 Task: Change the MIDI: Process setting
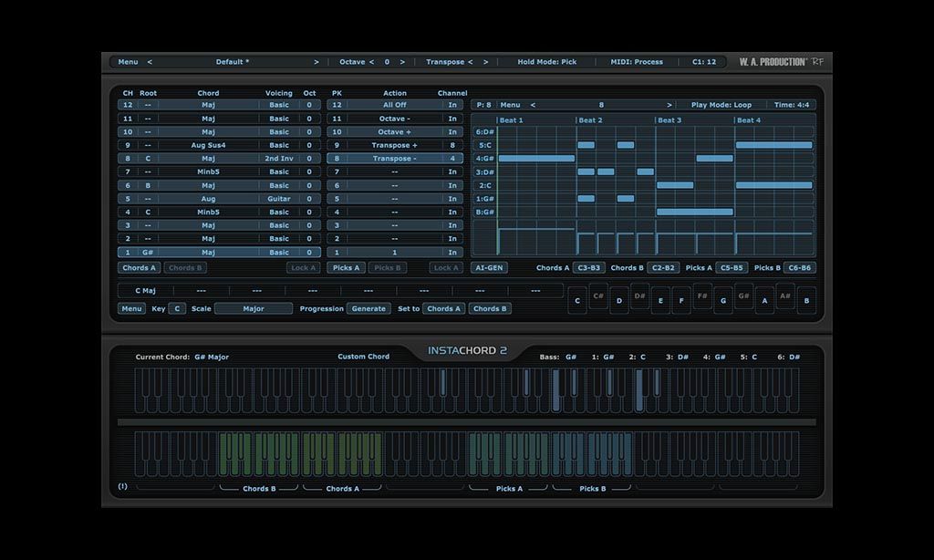[636, 62]
